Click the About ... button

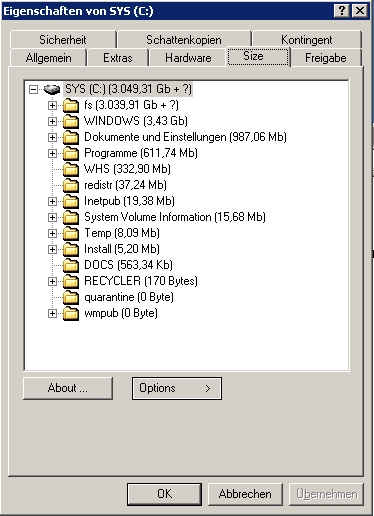coord(68,388)
